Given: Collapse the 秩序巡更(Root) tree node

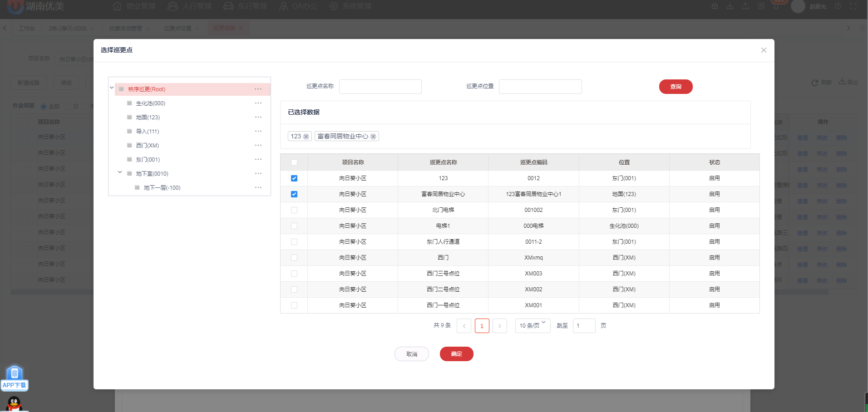Looking at the screenshot, I should tap(112, 88).
